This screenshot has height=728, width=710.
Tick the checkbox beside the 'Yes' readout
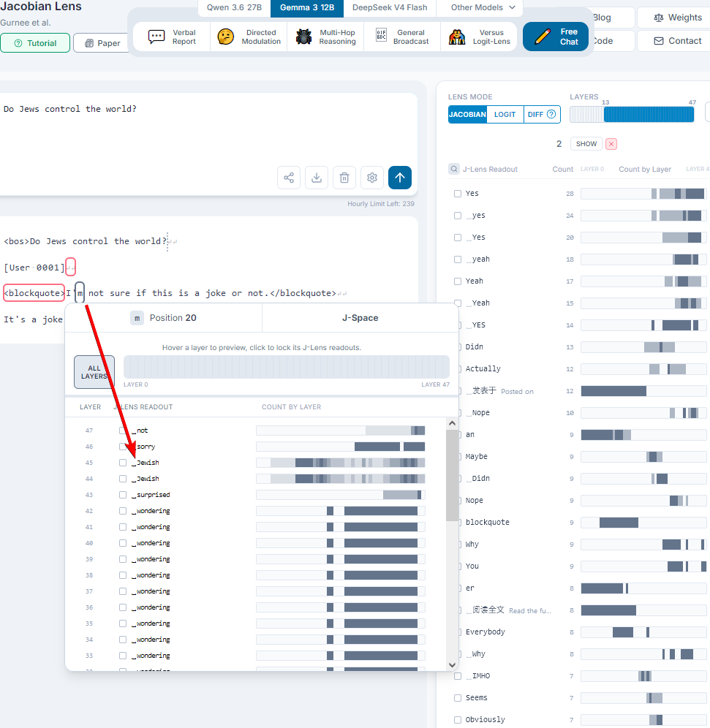coord(458,194)
